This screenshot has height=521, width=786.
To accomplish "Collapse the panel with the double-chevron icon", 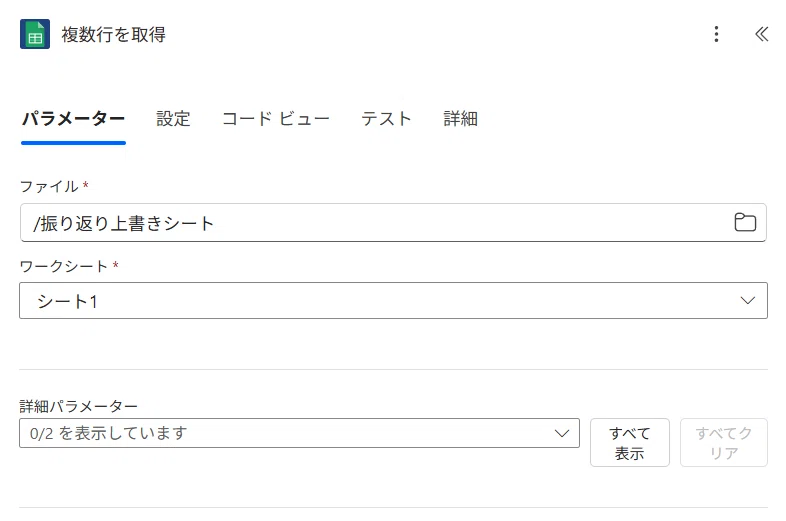I will tap(761, 34).
